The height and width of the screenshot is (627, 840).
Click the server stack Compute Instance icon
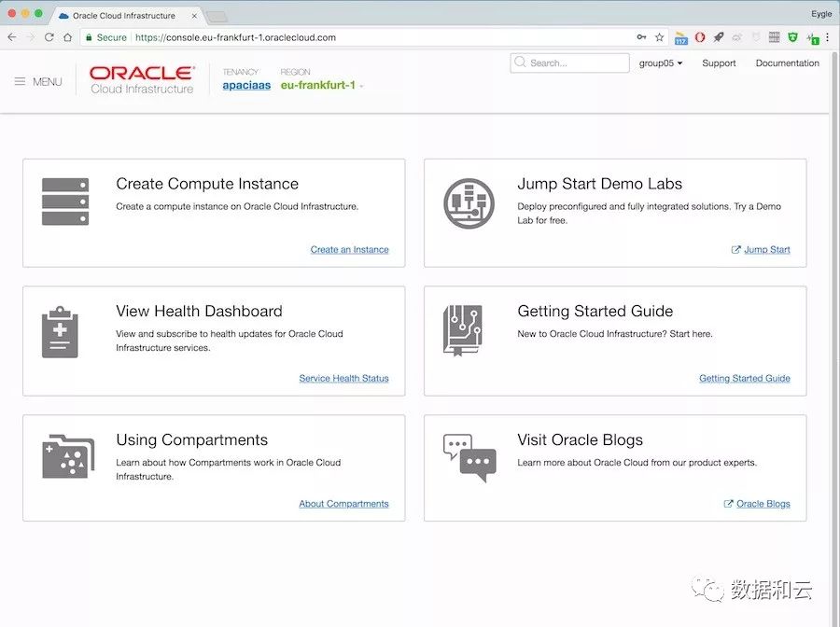point(65,202)
